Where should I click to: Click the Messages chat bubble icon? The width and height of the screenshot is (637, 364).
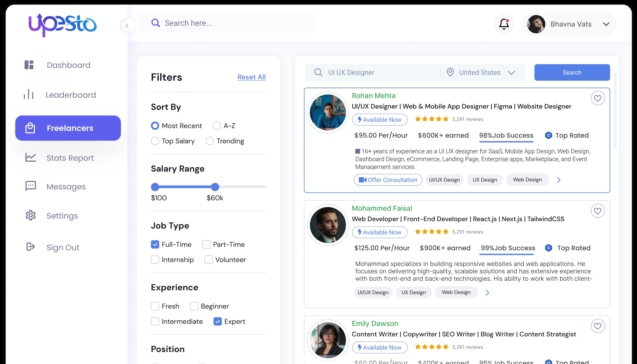pyautogui.click(x=31, y=186)
